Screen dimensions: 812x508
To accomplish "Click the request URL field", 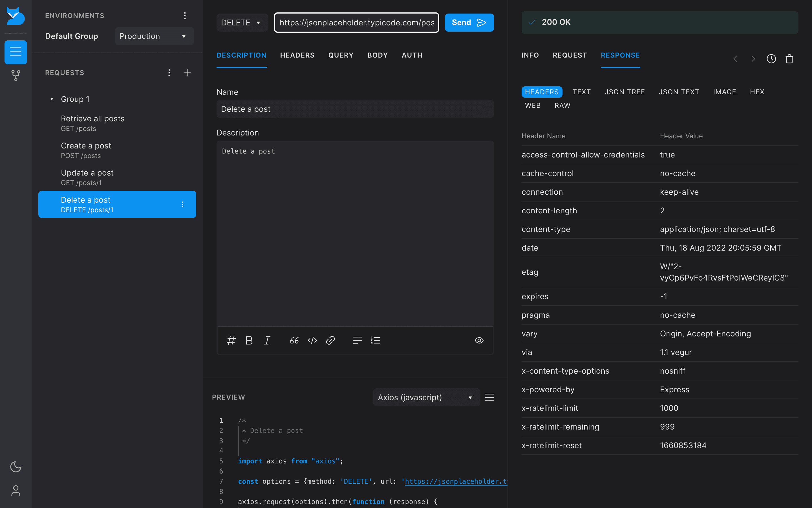I will tap(356, 23).
